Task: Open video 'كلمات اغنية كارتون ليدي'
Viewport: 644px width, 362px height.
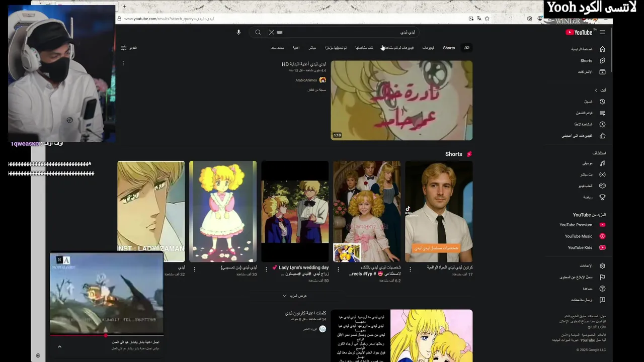Action: click(x=305, y=313)
